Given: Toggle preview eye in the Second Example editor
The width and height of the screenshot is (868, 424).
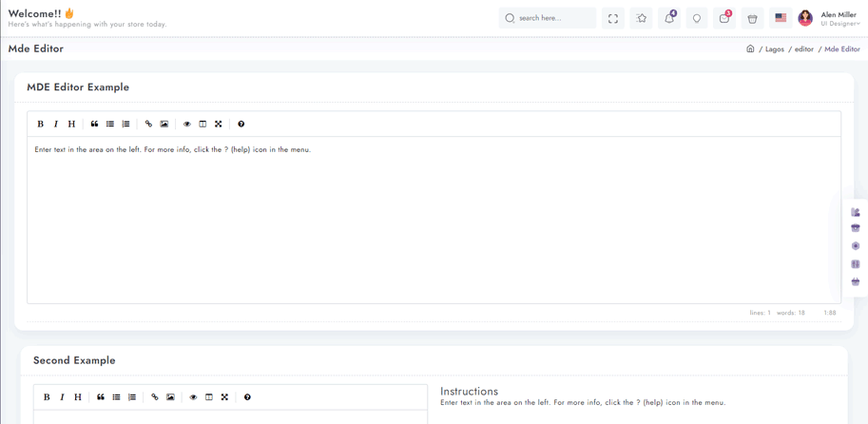Looking at the screenshot, I should pyautogui.click(x=193, y=396).
